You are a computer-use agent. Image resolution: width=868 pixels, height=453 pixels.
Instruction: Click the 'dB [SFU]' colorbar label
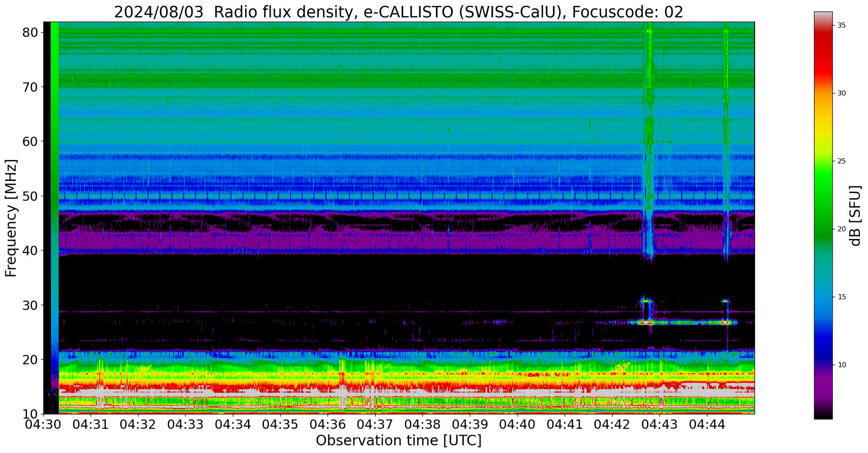click(x=855, y=216)
